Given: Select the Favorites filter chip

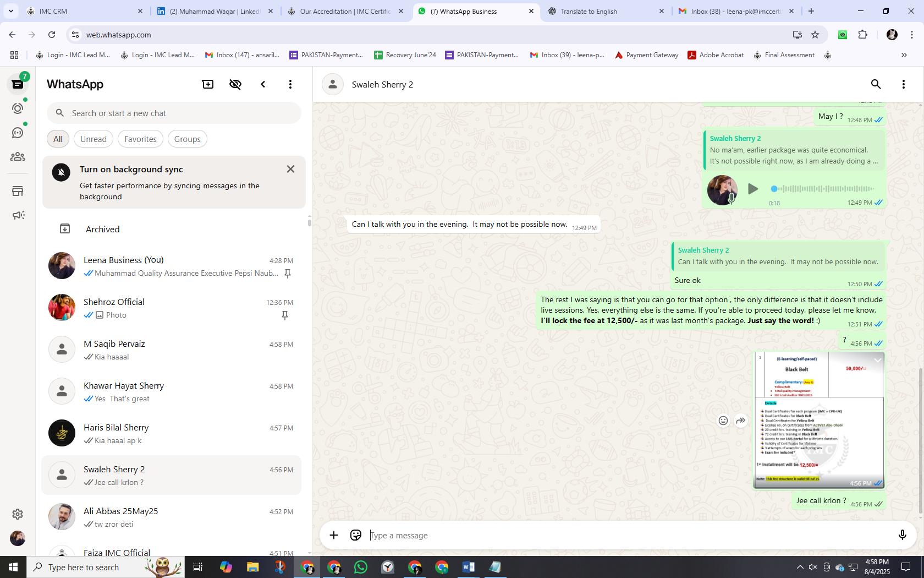Looking at the screenshot, I should click(x=140, y=139).
